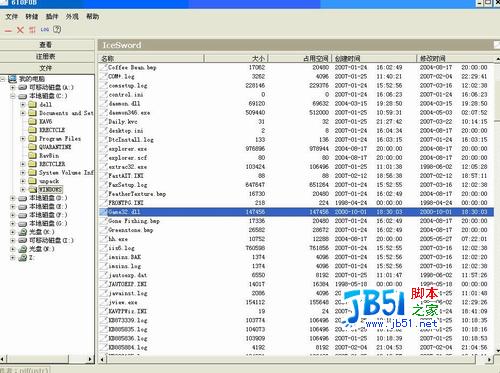Expand the unpack folder node
Screen dimensions: 500x373
pos(23,181)
